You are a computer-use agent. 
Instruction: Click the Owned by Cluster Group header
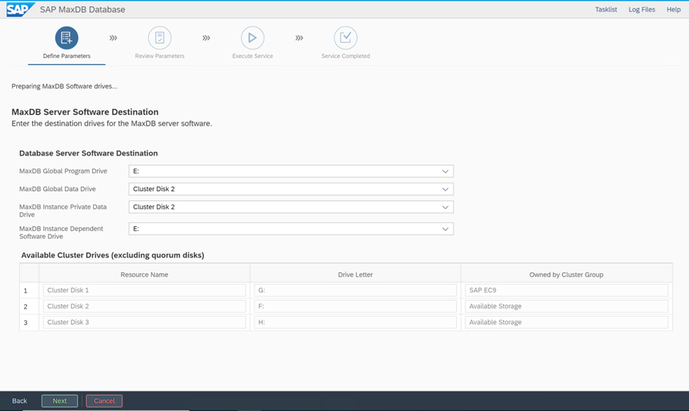566,275
